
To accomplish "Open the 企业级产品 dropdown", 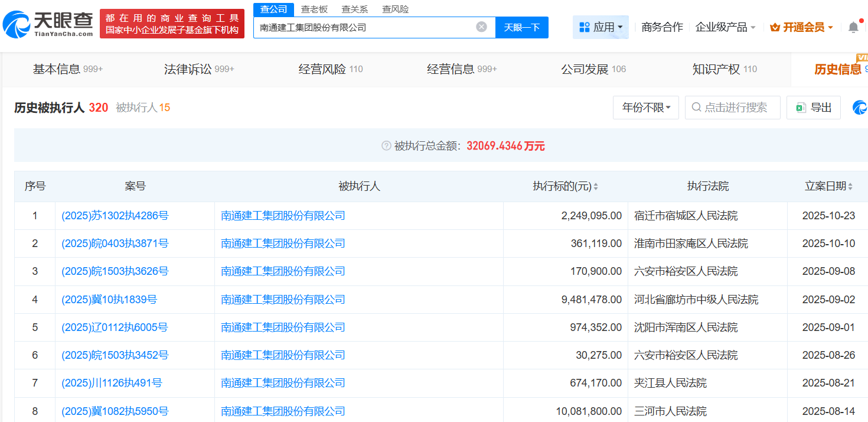I will pos(725,27).
